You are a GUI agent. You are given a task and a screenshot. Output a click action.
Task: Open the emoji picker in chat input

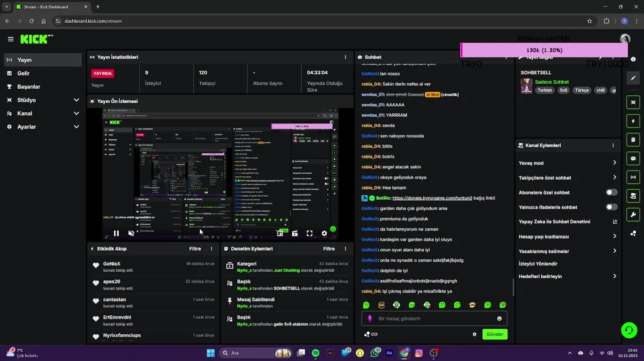point(499,318)
